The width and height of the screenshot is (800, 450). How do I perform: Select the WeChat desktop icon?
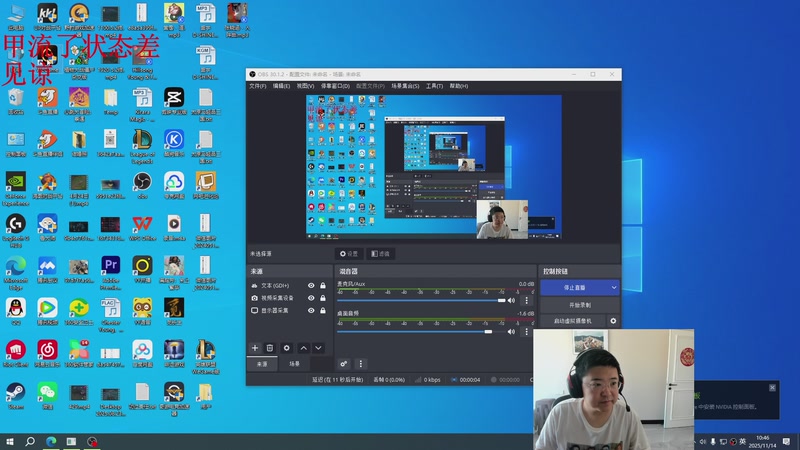tap(47, 396)
